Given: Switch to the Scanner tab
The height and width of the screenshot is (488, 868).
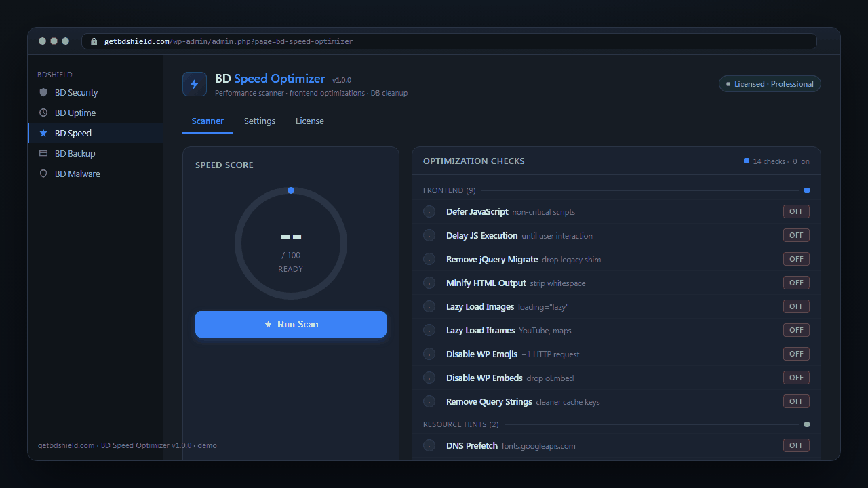Looking at the screenshot, I should coord(208,121).
